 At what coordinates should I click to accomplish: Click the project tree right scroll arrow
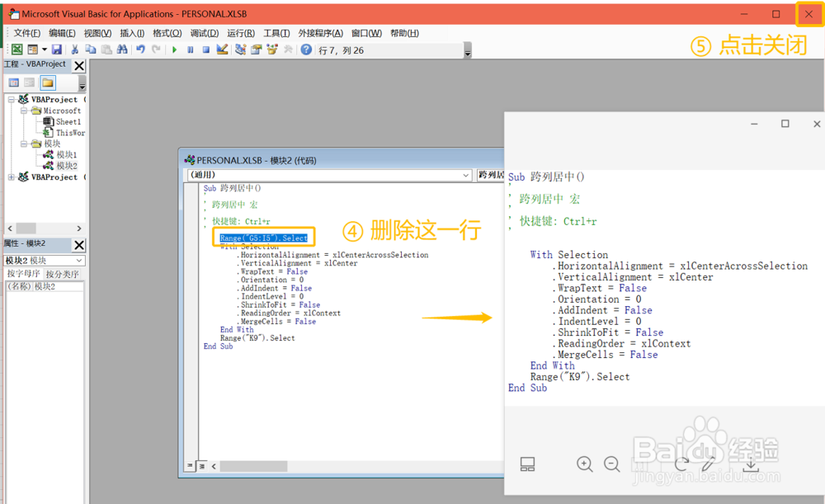coord(79,228)
